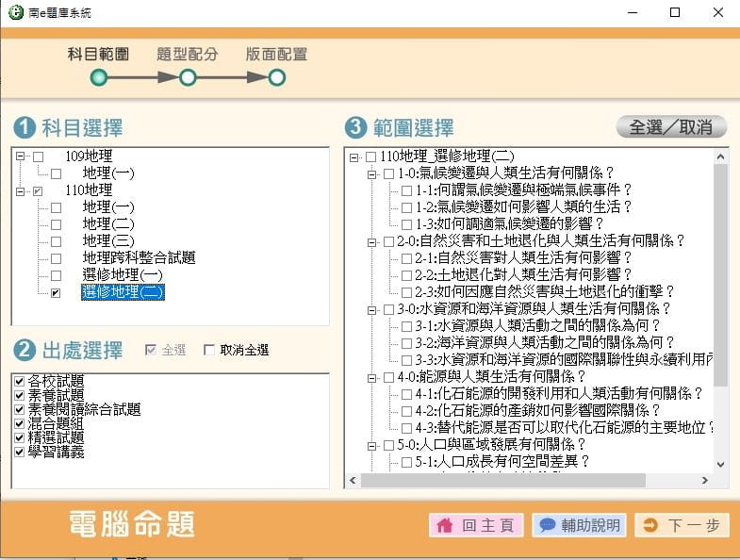Collapse the 110地理 tree node
The height and width of the screenshot is (560, 740).
point(20,191)
